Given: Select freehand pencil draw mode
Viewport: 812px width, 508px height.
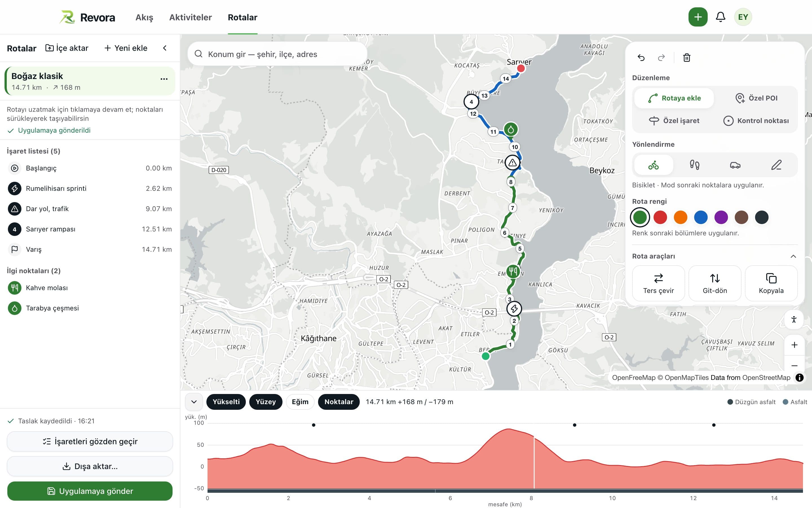Looking at the screenshot, I should pos(776,165).
